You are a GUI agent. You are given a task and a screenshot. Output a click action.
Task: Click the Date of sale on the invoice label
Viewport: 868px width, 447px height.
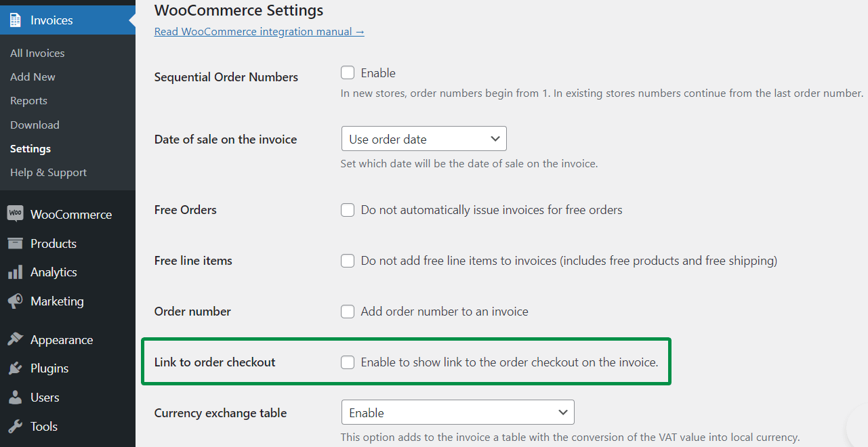(226, 140)
